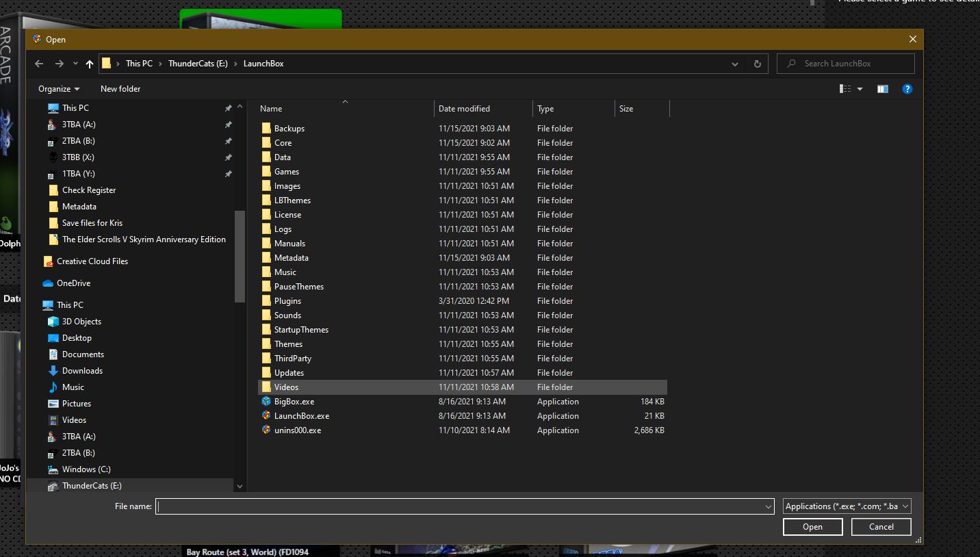Click the New folder button
This screenshot has width=980, height=557.
click(x=120, y=89)
